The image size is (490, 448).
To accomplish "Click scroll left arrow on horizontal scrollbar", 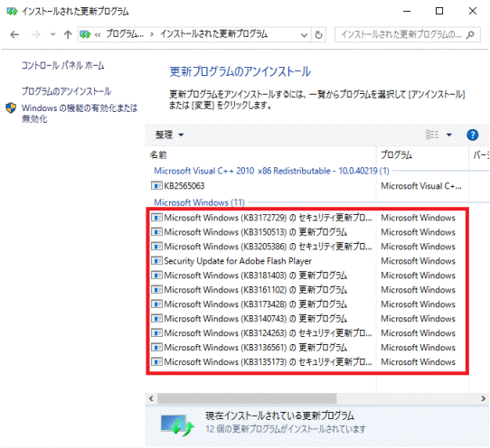I will click(x=152, y=398).
